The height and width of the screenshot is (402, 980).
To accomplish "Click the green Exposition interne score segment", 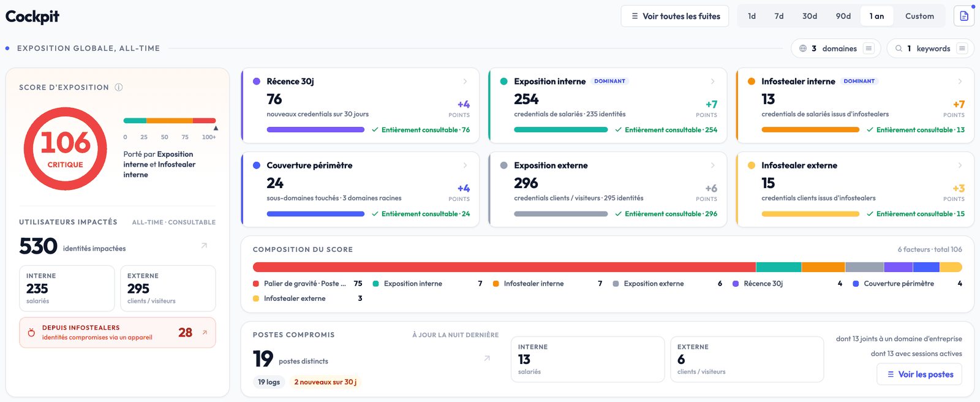I will point(778,267).
